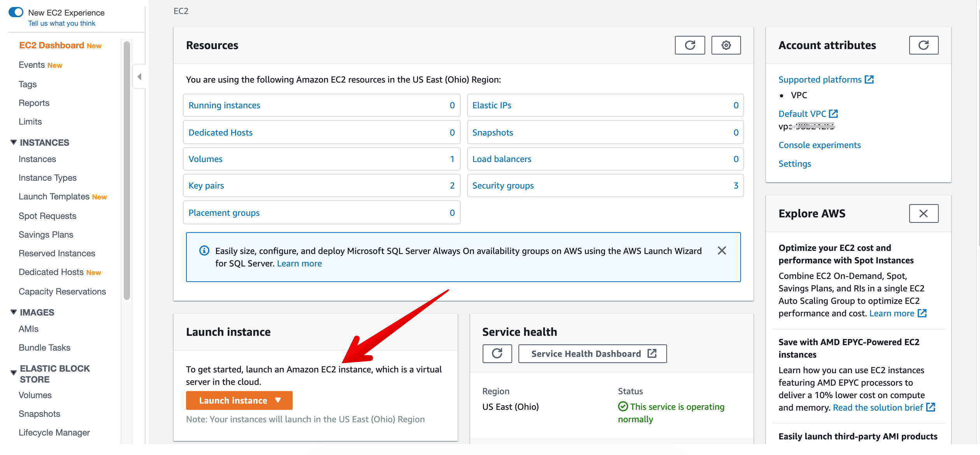This screenshot has height=455, width=980.
Task: Select Instance Types in the sidebar
Action: [47, 178]
